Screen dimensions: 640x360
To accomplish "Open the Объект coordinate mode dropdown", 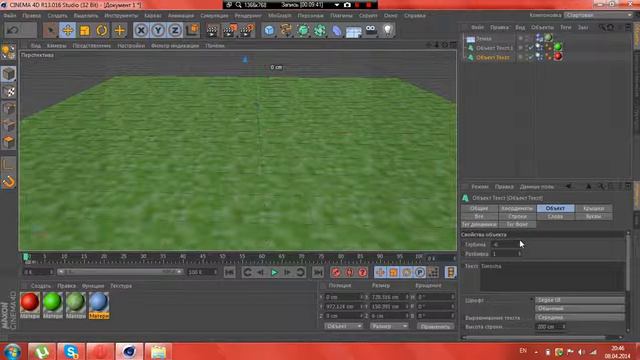I will tap(343, 326).
